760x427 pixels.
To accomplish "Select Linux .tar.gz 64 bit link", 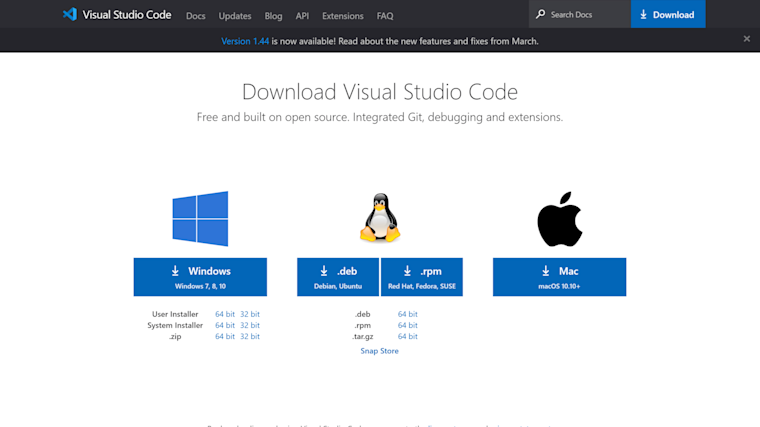I will click(408, 336).
